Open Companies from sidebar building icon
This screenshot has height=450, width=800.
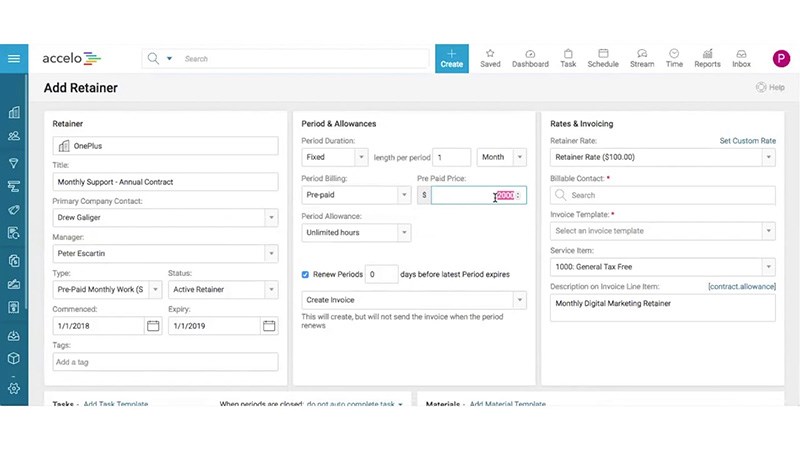point(14,112)
